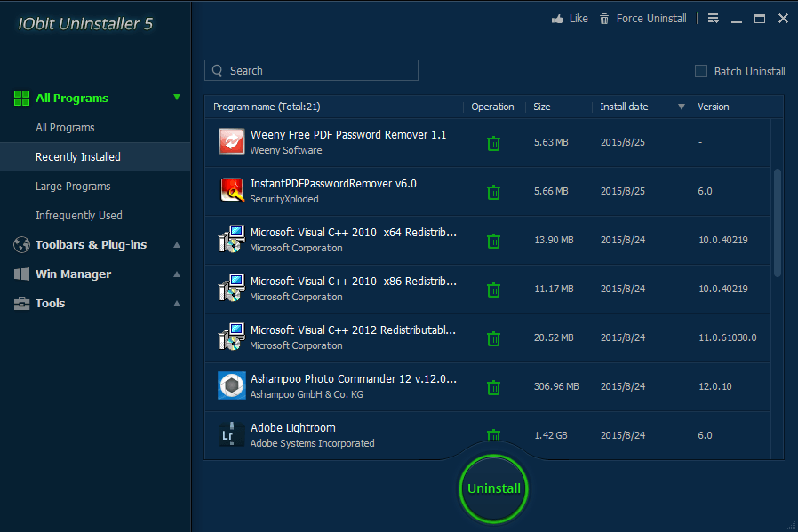Screen dimensions: 798x532
Task: Click the green All Programs grid icon
Action: (21, 99)
